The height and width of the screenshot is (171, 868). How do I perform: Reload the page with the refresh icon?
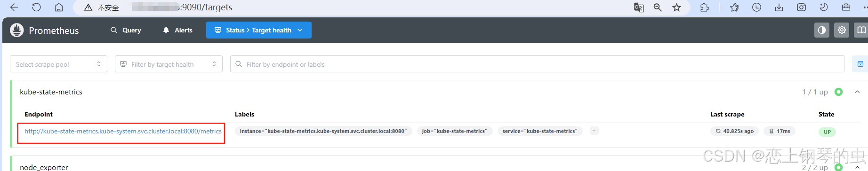36,8
